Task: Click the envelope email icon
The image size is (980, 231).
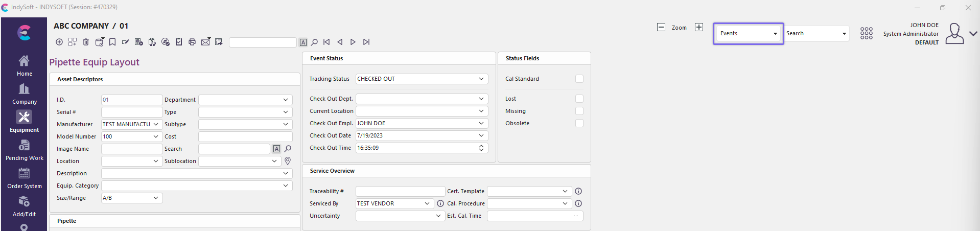Action: point(205,42)
